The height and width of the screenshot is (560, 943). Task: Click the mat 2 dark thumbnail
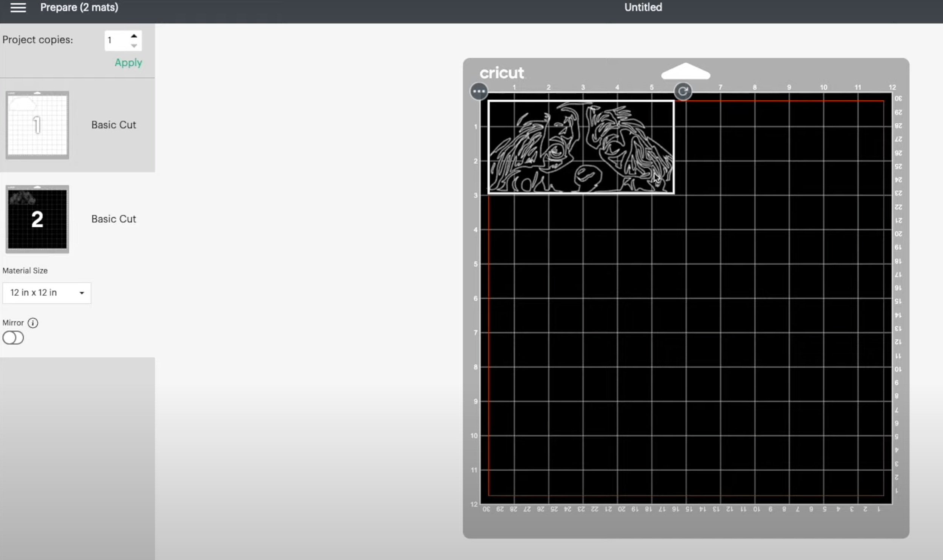click(37, 218)
